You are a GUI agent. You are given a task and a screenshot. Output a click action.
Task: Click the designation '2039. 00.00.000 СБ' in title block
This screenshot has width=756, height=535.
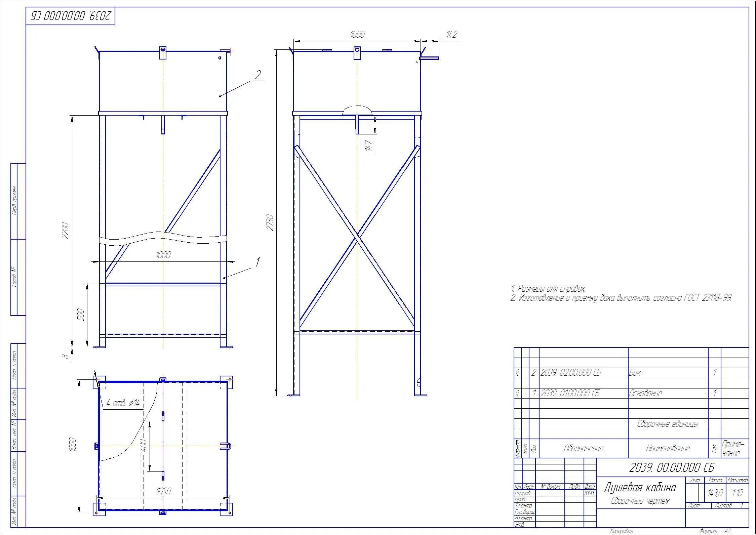click(x=671, y=467)
